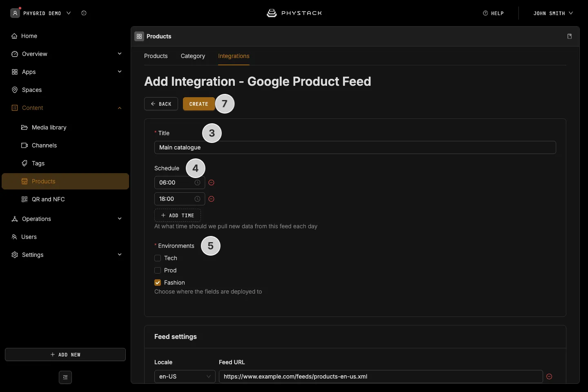Screen dimensions: 588x392
Task: Open Home from the sidebar
Action: [x=65, y=36]
